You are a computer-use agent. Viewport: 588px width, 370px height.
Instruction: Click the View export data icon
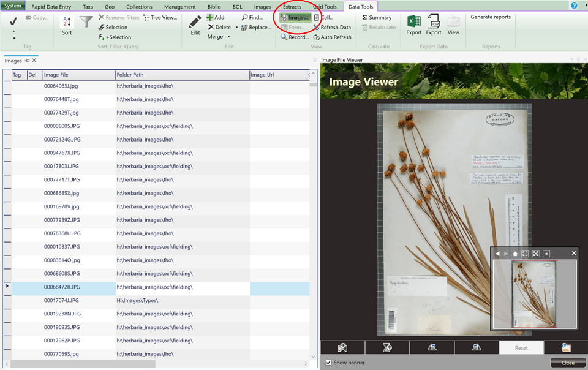453,21
